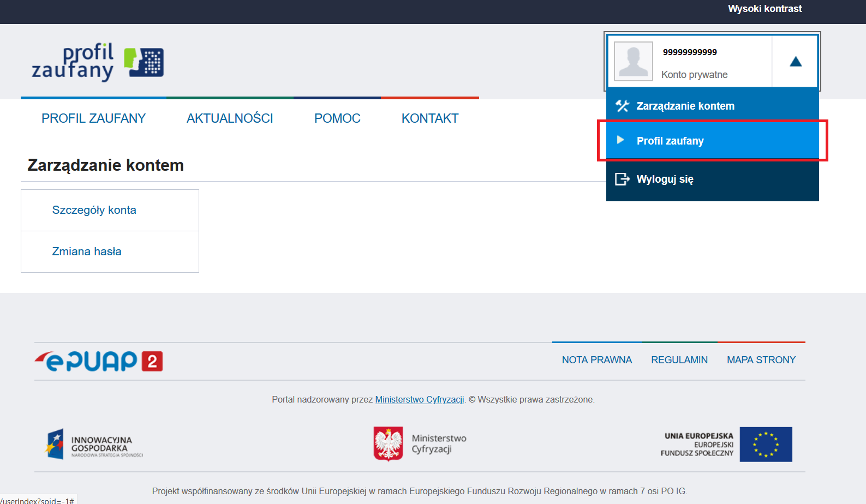Viewport: 866px width, 504px height.
Task: Click the European Union flag logo
Action: point(766,445)
